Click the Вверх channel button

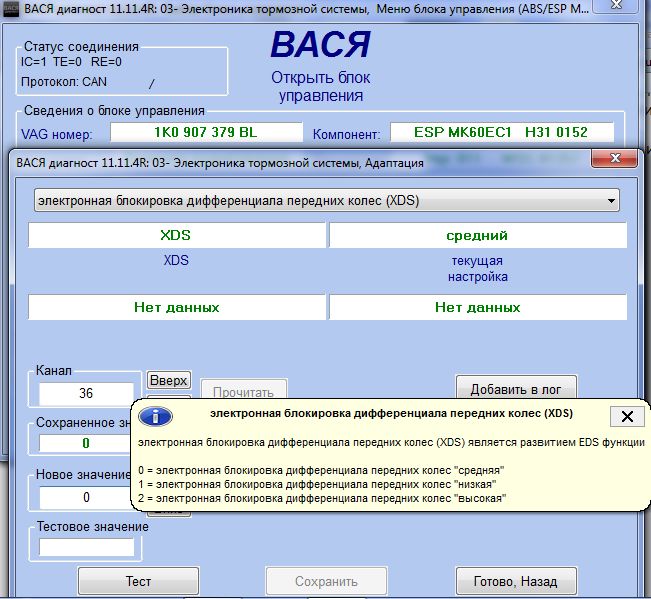click(169, 380)
